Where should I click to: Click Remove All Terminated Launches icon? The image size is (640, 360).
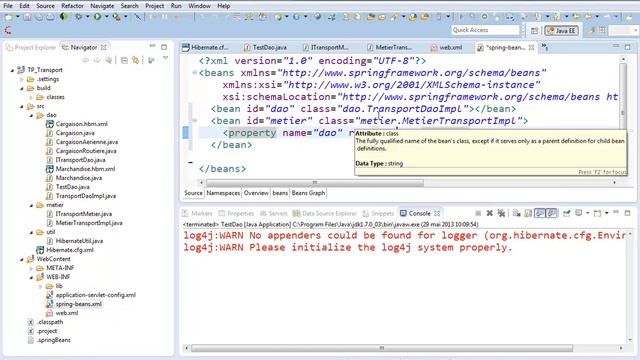[501, 213]
